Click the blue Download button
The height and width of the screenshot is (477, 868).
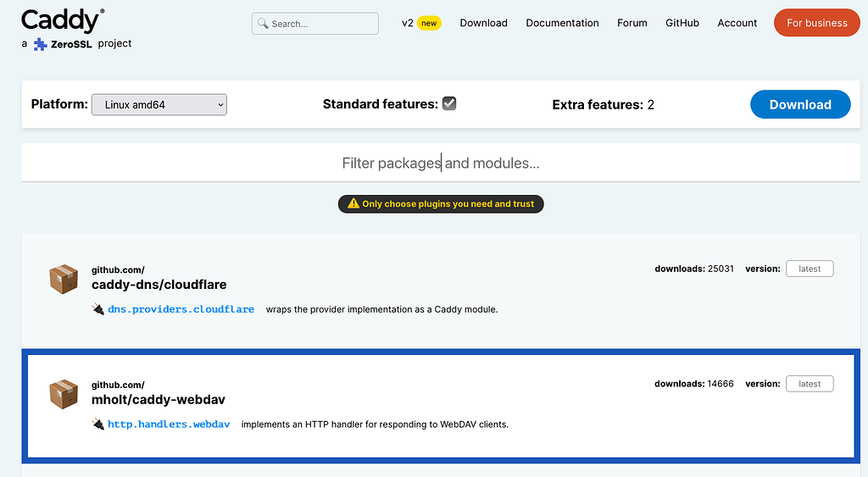coord(800,104)
